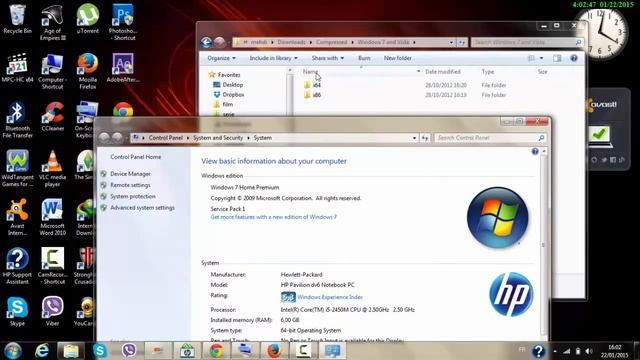This screenshot has height=360, width=640.
Task: Open the Computer shortcut on desktop
Action: pos(52,71)
